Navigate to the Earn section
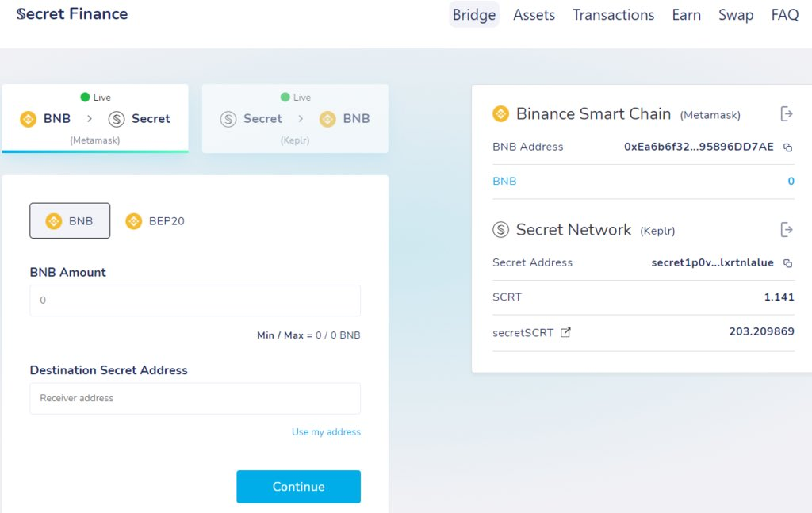Image resolution: width=812 pixels, height=513 pixels. (x=686, y=15)
